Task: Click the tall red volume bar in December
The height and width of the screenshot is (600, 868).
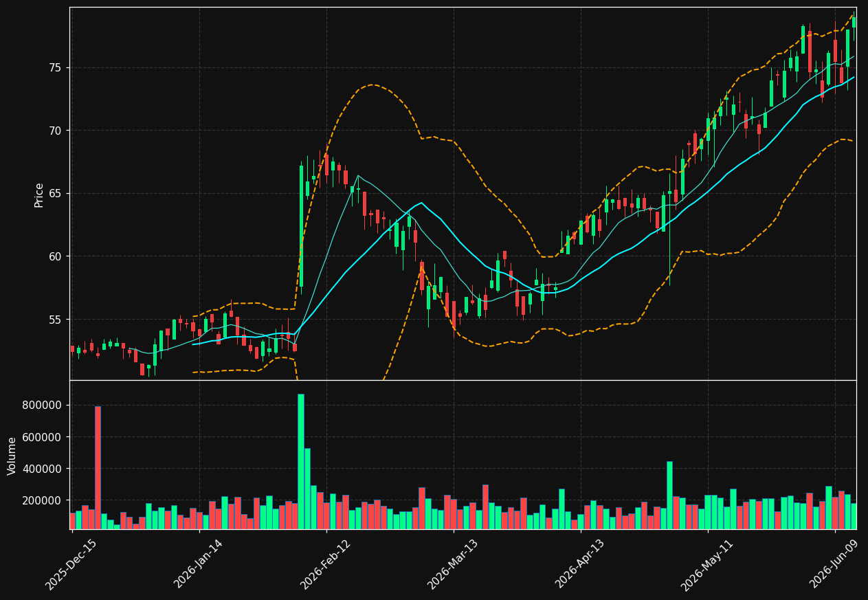Action: click(x=98, y=467)
